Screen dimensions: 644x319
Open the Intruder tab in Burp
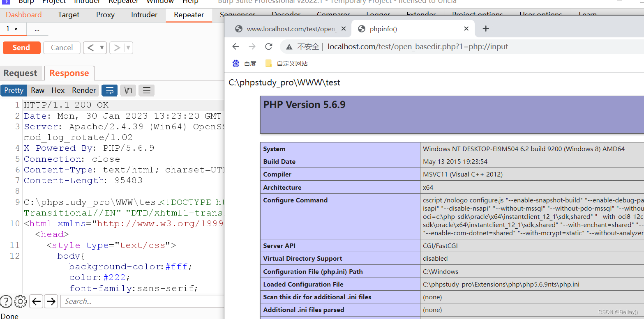pyautogui.click(x=144, y=15)
